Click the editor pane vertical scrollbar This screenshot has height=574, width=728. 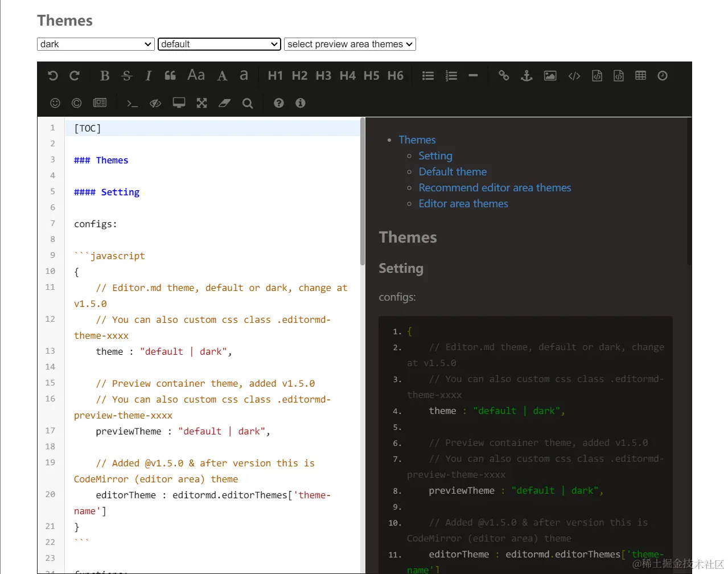click(362, 191)
